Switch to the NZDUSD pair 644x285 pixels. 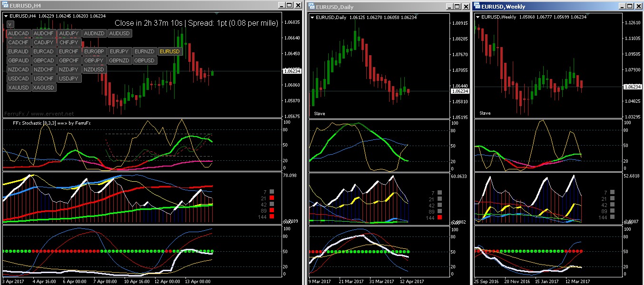[x=94, y=69]
